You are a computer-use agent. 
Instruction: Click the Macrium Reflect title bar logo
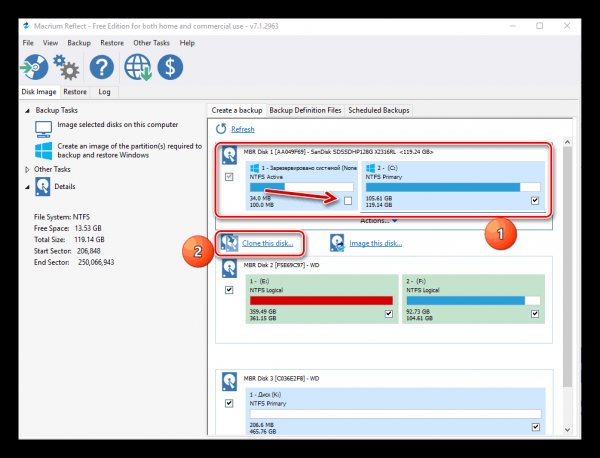[x=26, y=26]
